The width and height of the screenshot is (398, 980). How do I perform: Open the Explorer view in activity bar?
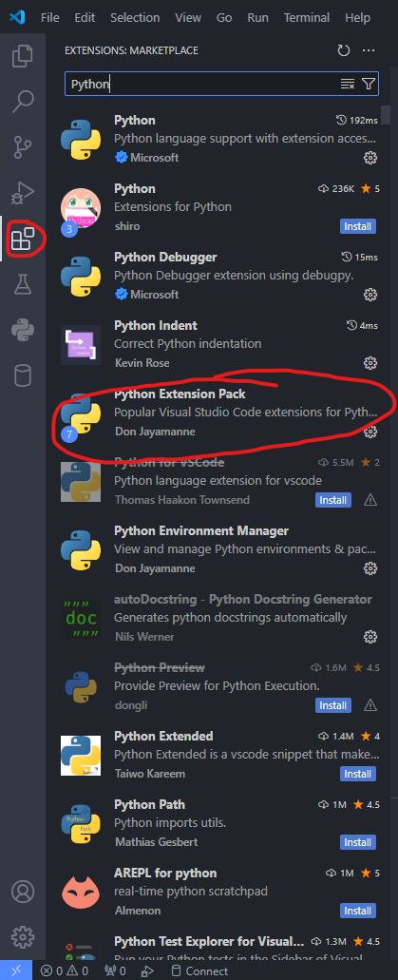[23, 57]
